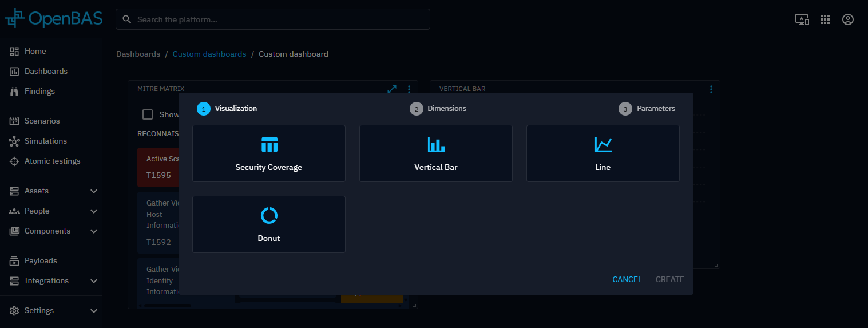868x328 pixels.
Task: Choose the Vertical Bar chart type
Action: click(x=435, y=153)
